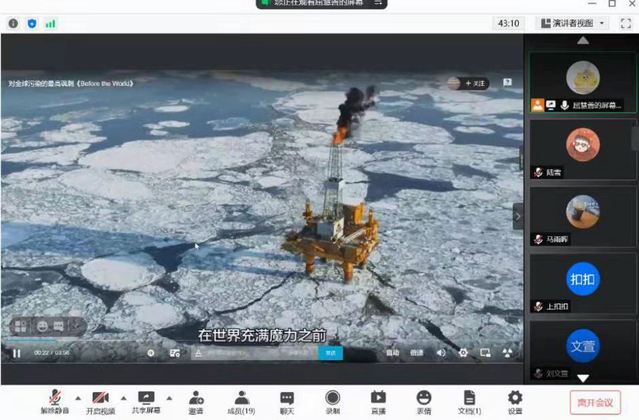Image resolution: width=639 pixels, height=420 pixels.
Task: Toggle danmaku display icon in the player
Action: (151, 353)
